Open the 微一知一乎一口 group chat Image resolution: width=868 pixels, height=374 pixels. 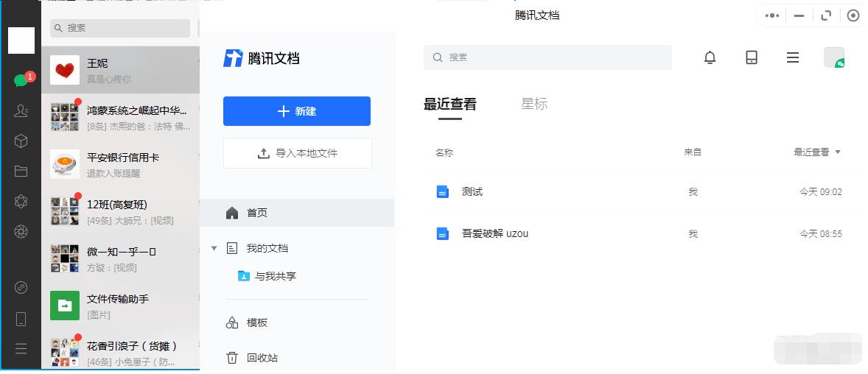tap(120, 258)
